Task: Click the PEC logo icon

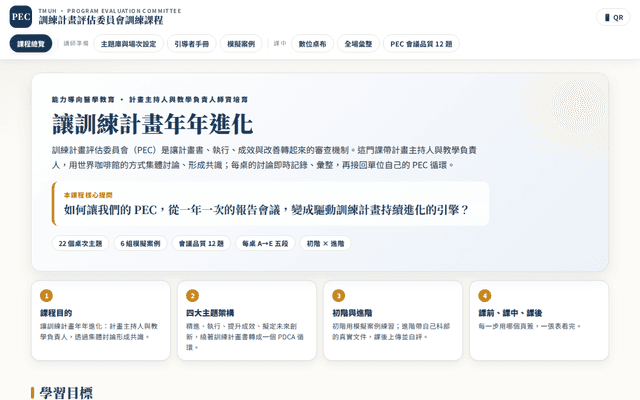Action: coord(21,17)
